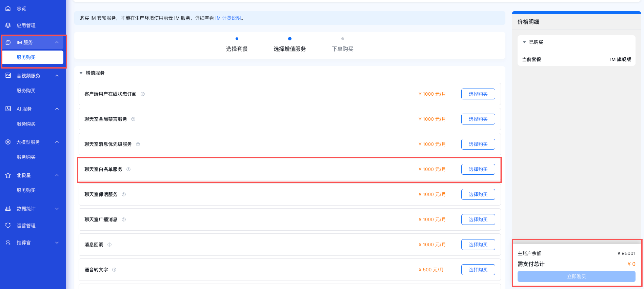Open 服务购买 under IM 服务
Screen dimensions: 644x289
coord(33,57)
